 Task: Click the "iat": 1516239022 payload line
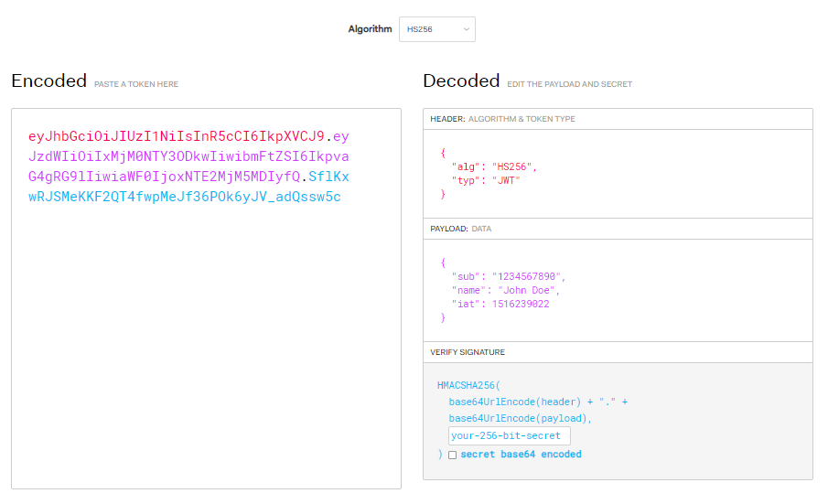click(500, 304)
